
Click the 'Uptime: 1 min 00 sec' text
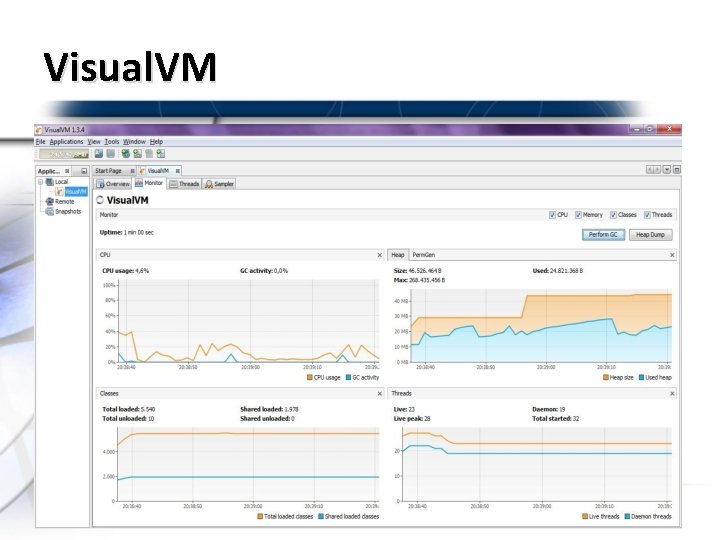127,232
